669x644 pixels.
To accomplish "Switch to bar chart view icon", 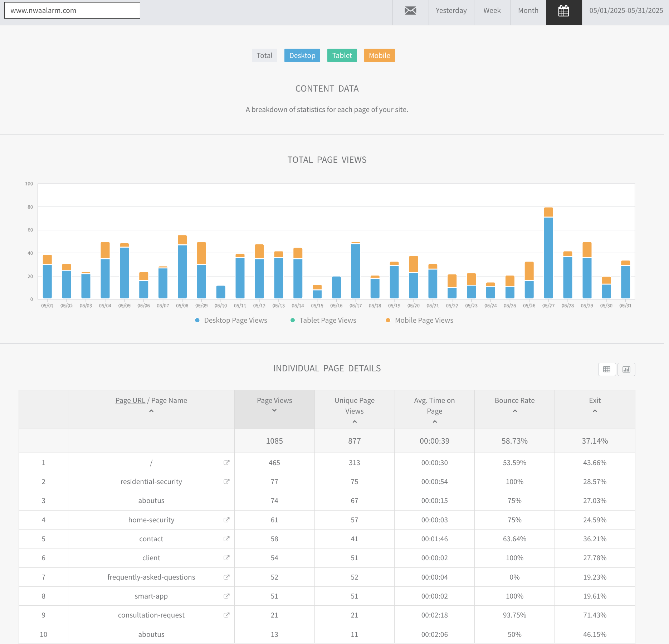I will pos(626,369).
